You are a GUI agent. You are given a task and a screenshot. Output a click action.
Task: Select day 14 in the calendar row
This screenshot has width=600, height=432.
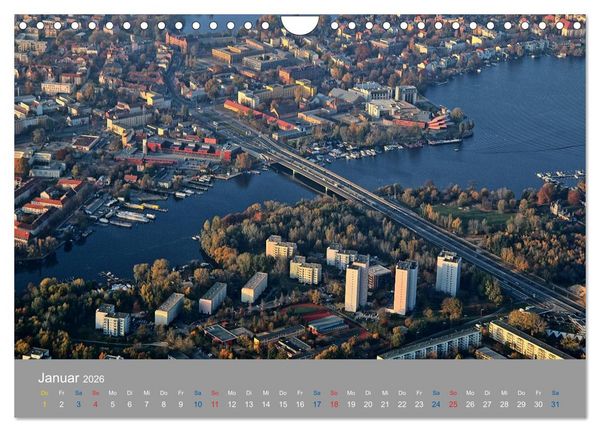pos(266,404)
